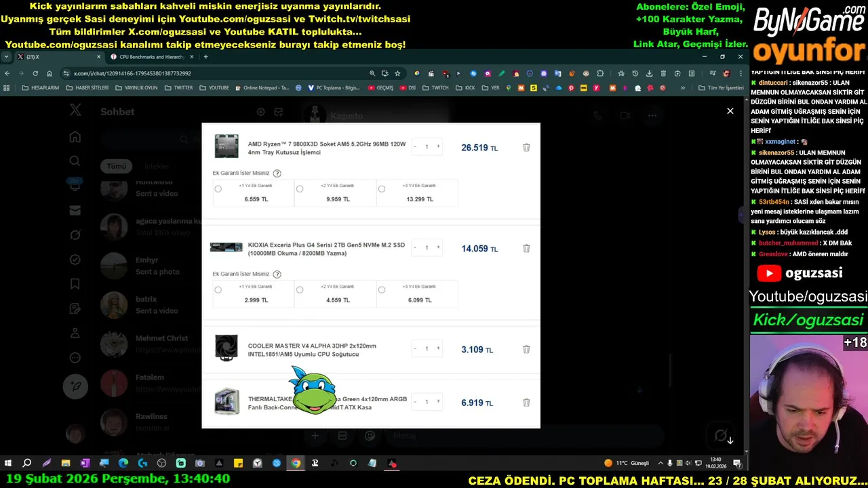Screen dimensions: 868x488
Task: Open HESAPLARIM bookmarks folder
Action: coord(40,87)
